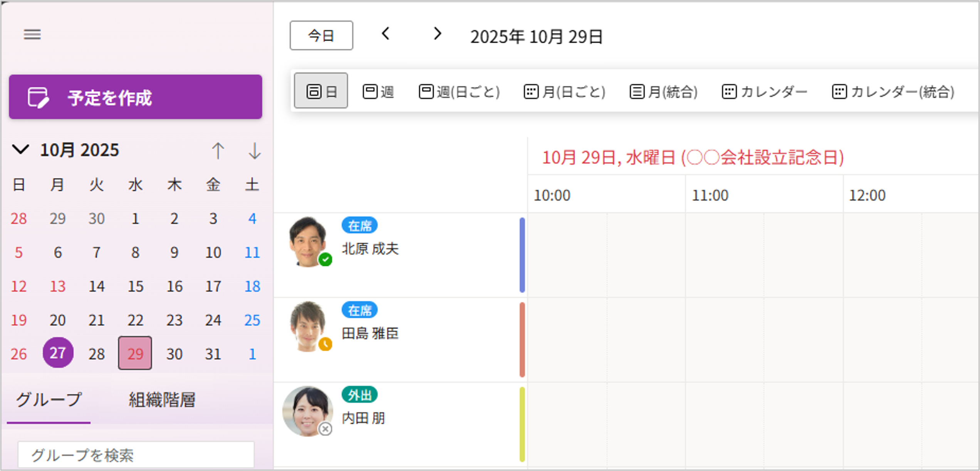The height and width of the screenshot is (471, 980).
Task: Select October 13 in mini calendar
Action: [x=58, y=286]
